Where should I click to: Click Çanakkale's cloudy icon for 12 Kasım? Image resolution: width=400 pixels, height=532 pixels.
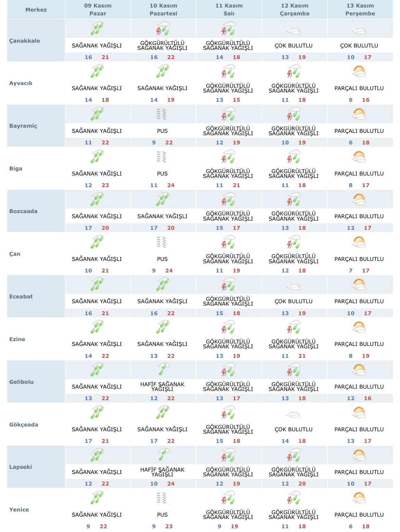pos(293,31)
